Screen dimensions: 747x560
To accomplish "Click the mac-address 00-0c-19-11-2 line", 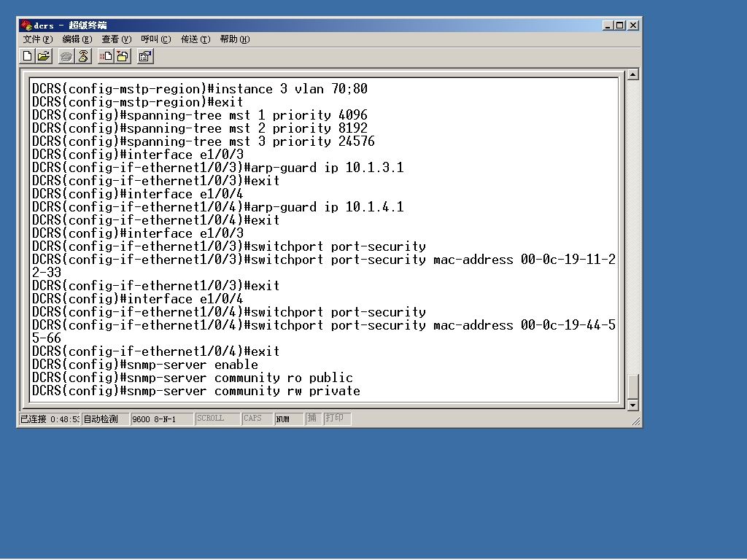I will pyautogui.click(x=324, y=260).
